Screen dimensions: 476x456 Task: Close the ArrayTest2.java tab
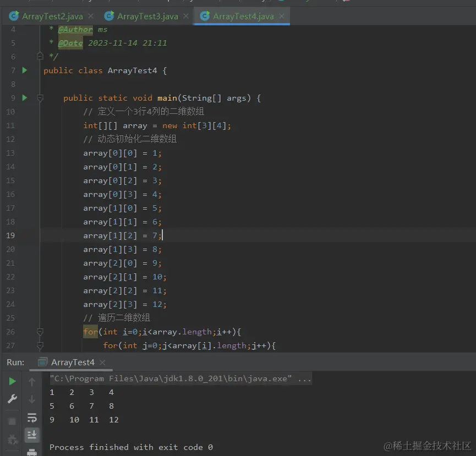click(x=91, y=16)
